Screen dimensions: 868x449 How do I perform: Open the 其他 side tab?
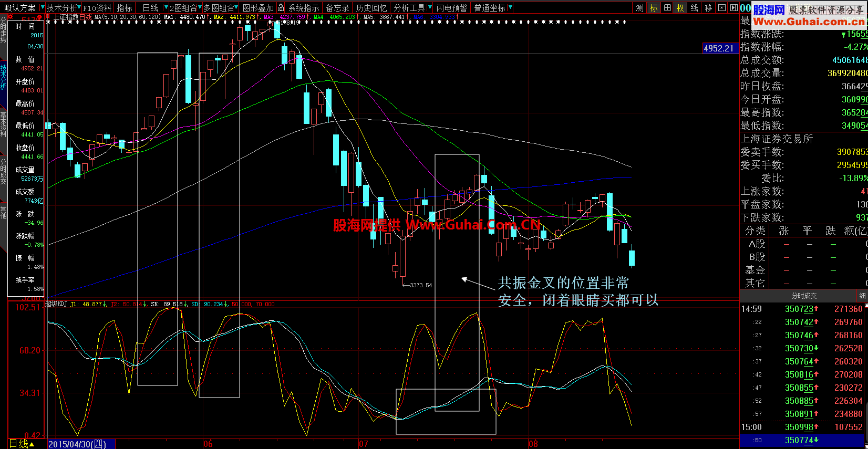(4, 212)
